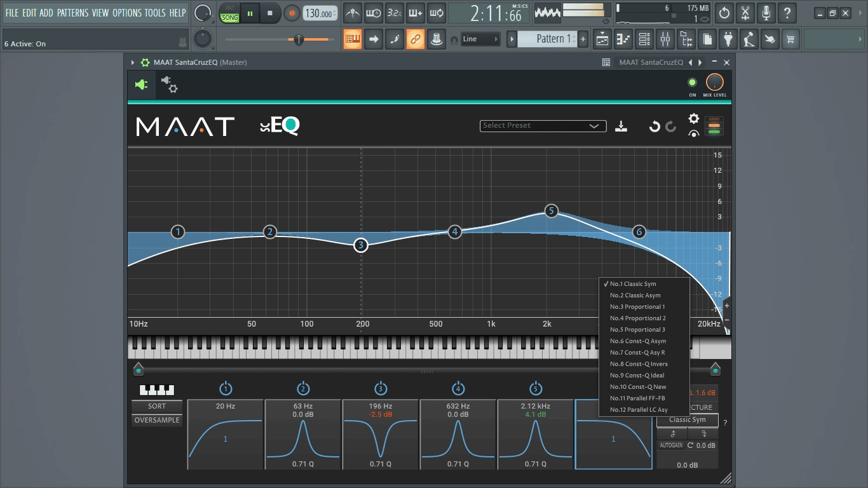
Task: Click the plugin title gear icon
Action: [x=145, y=62]
